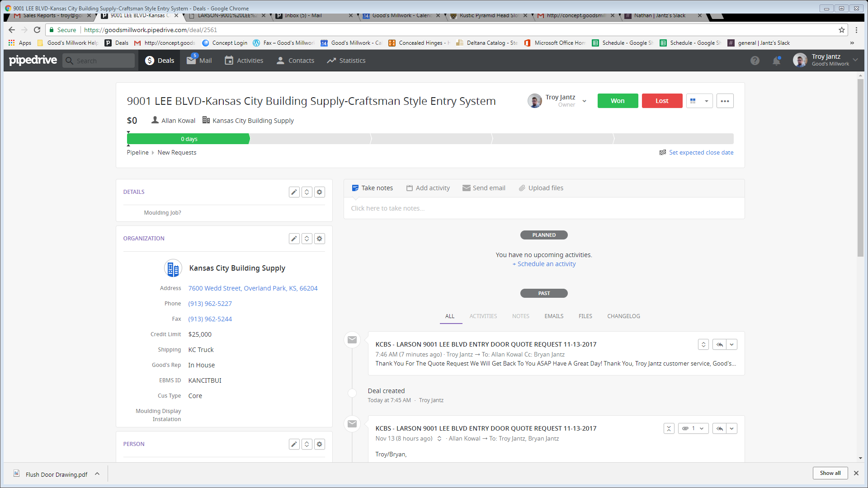Toggle collapse arrows in Details panel
Image resolution: width=868 pixels, height=488 pixels.
(x=307, y=192)
